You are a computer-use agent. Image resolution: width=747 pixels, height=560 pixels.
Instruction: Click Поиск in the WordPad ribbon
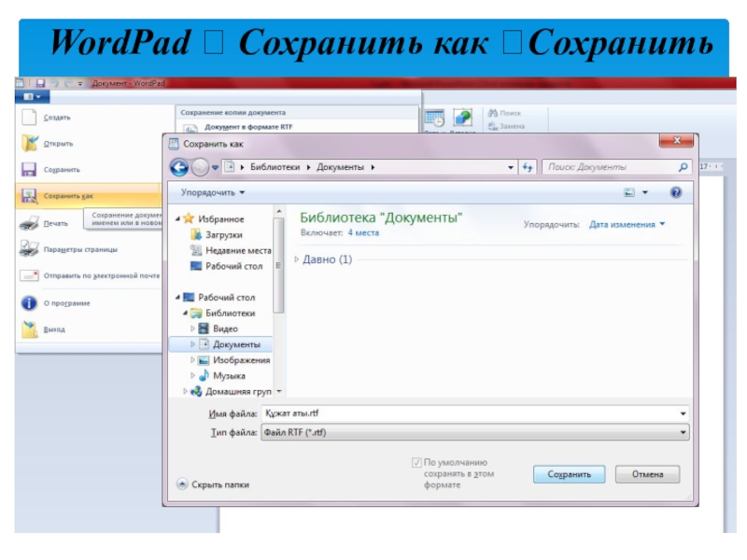tap(504, 113)
